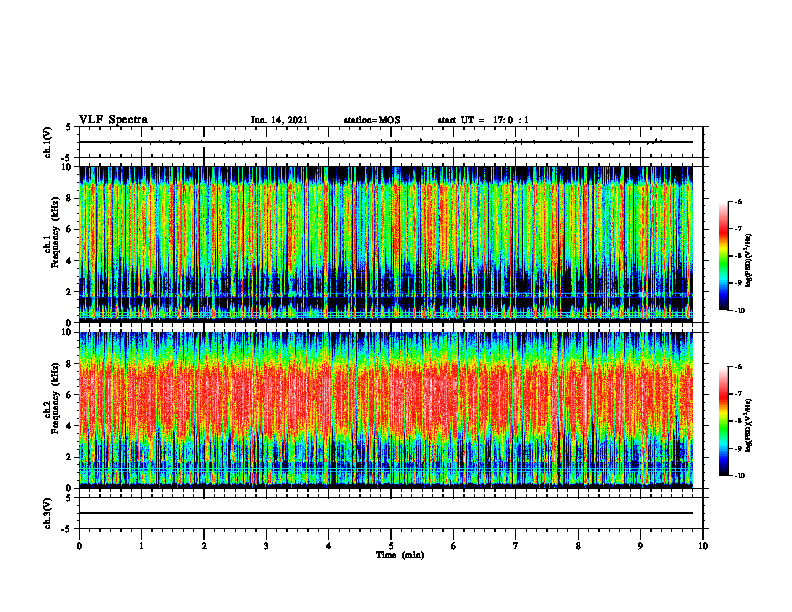Click ch.1 frequency tick label "2"
The image size is (792, 612).
coord(71,292)
